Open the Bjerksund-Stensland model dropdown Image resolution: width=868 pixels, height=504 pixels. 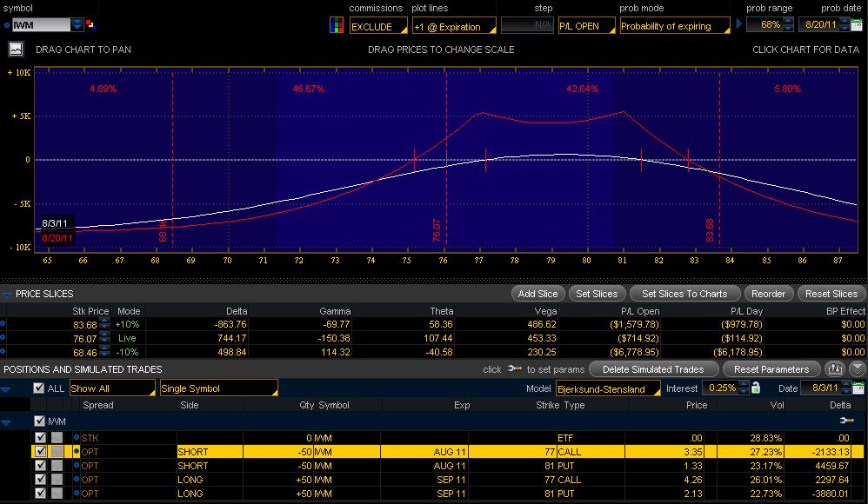click(x=608, y=388)
